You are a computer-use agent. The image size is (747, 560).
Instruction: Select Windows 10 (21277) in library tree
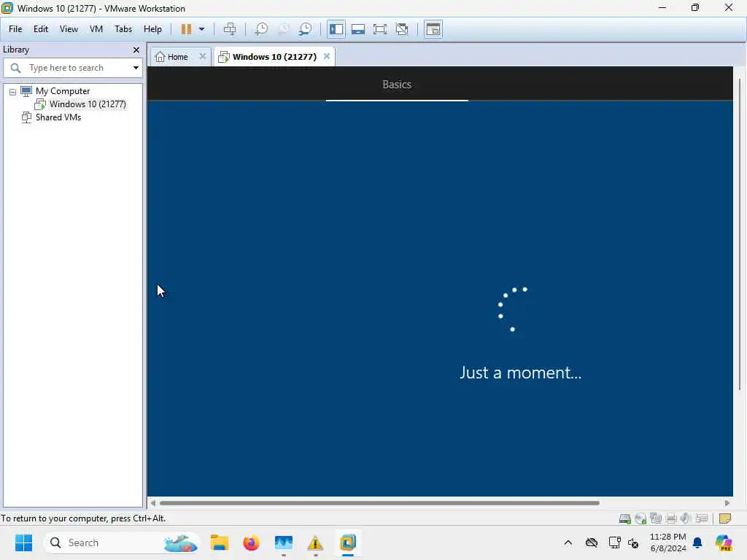pyautogui.click(x=88, y=104)
